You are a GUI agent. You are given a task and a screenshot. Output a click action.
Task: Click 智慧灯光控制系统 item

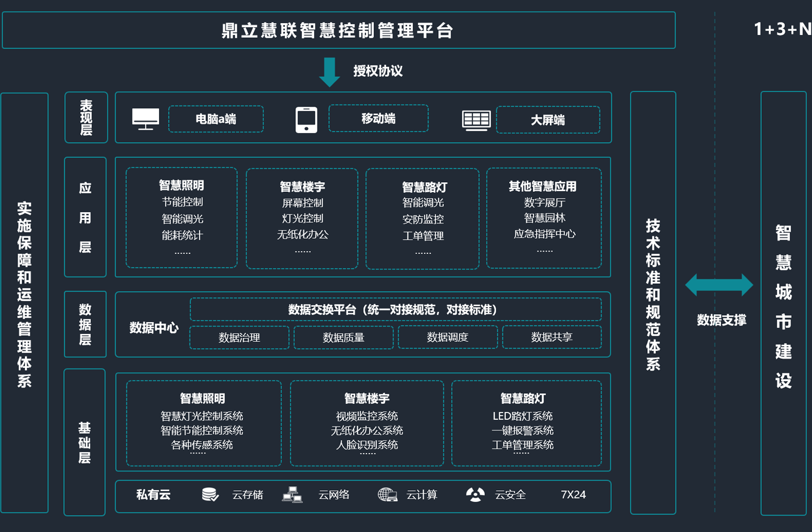(202, 416)
